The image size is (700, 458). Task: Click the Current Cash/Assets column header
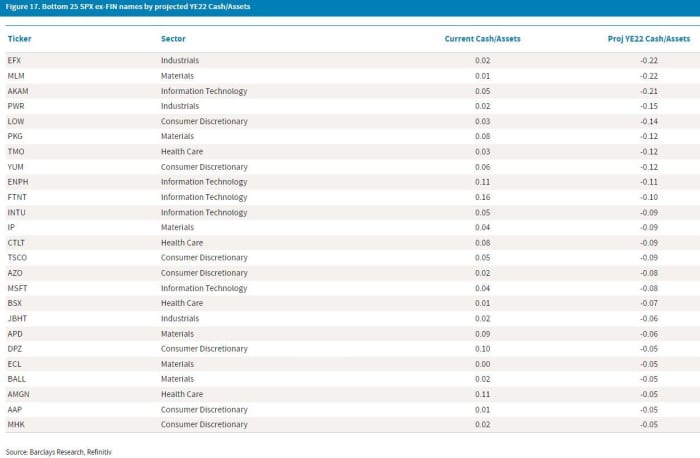click(483, 39)
